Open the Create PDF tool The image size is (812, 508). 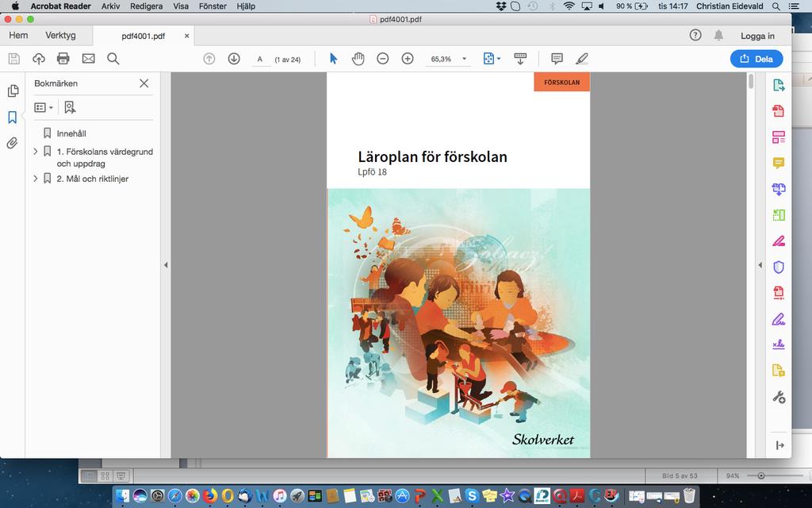779,110
